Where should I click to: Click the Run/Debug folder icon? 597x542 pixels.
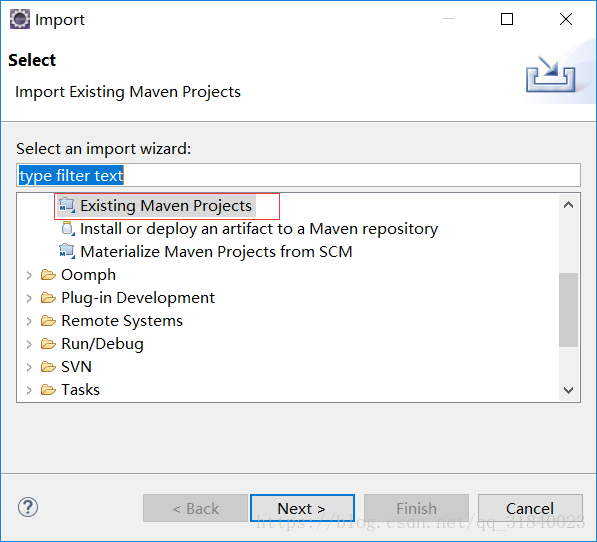48,344
